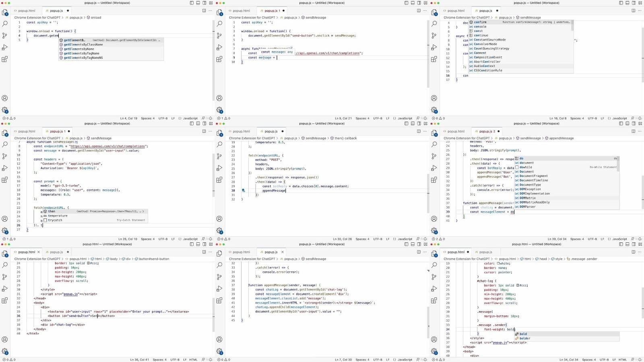Click the lightbulb icon beside the appendMessage line
This screenshot has width=644, height=362.
[243, 190]
